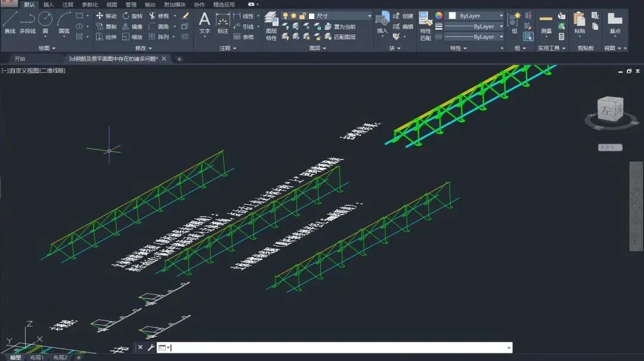The width and height of the screenshot is (644, 361).
Task: Toggle the layer freeze sun icon
Action: tap(293, 16)
